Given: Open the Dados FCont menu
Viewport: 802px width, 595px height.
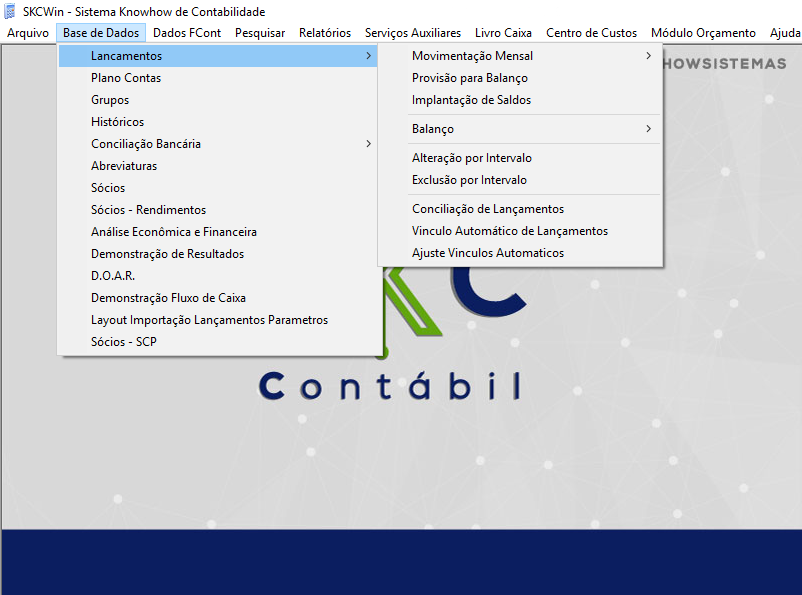Looking at the screenshot, I should pos(187,33).
